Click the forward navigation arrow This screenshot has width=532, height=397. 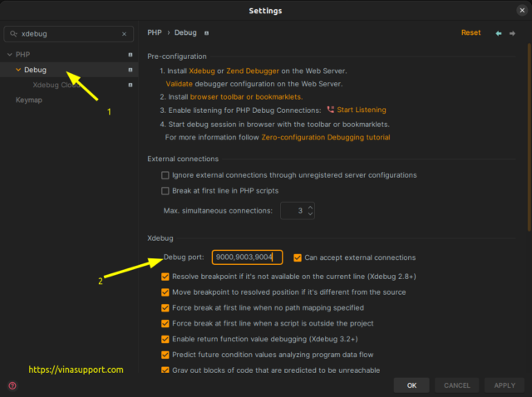pyautogui.click(x=514, y=33)
